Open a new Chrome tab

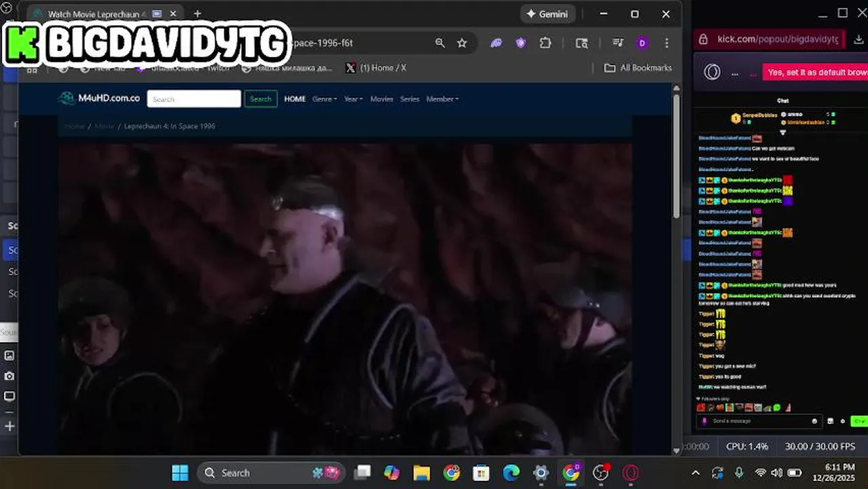(x=197, y=14)
